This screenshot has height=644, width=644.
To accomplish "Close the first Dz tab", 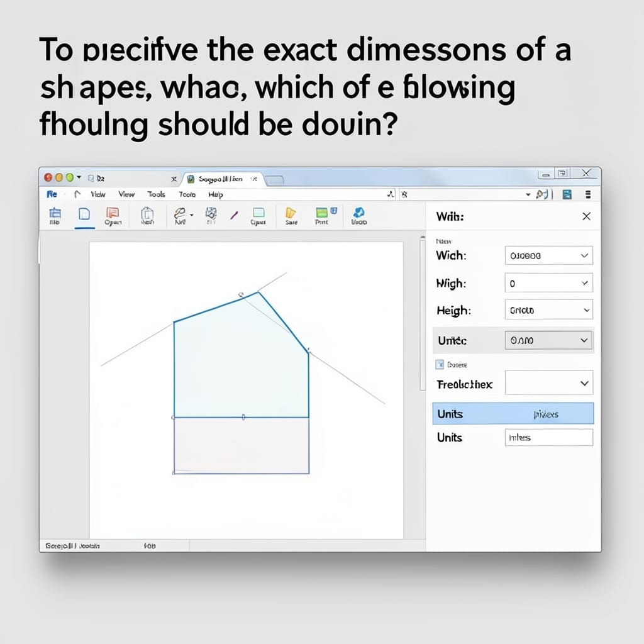I will coord(174,179).
